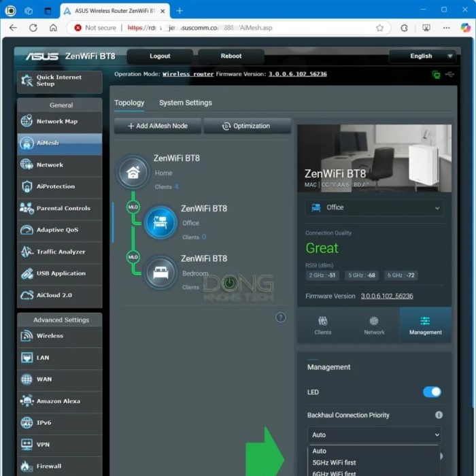Click Add AiMesh Node button
Screen dimensions: 476x476
point(158,126)
